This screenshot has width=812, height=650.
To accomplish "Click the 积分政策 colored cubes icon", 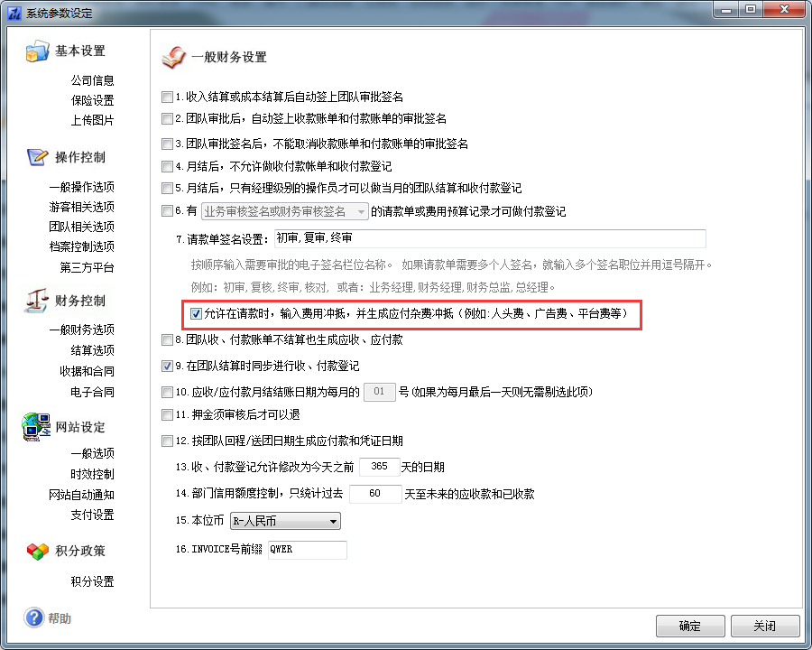I will pos(37,551).
